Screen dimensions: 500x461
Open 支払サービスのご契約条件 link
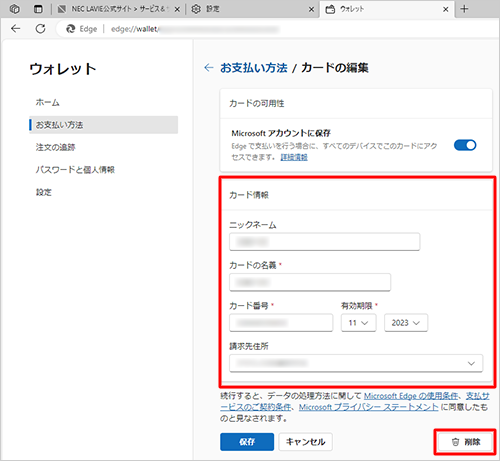coord(256,407)
